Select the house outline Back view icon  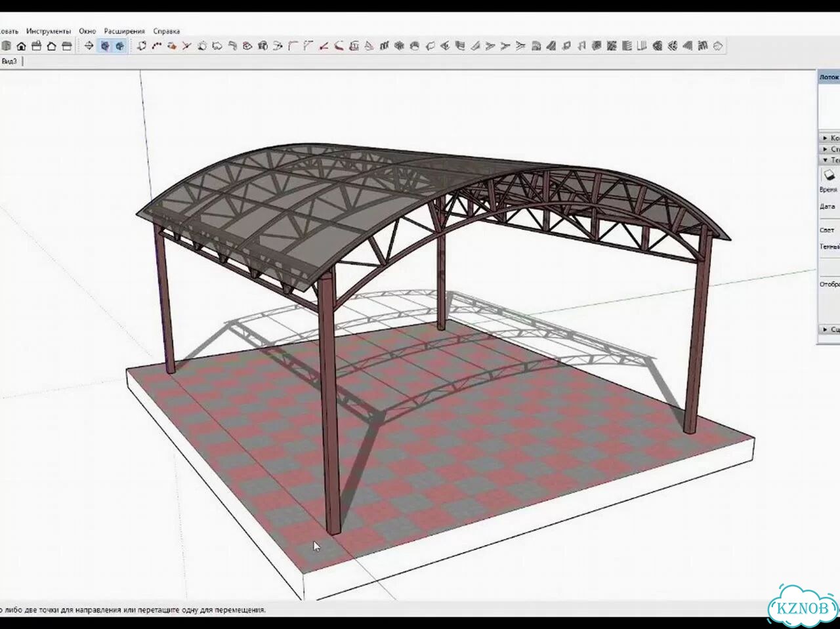click(52, 46)
